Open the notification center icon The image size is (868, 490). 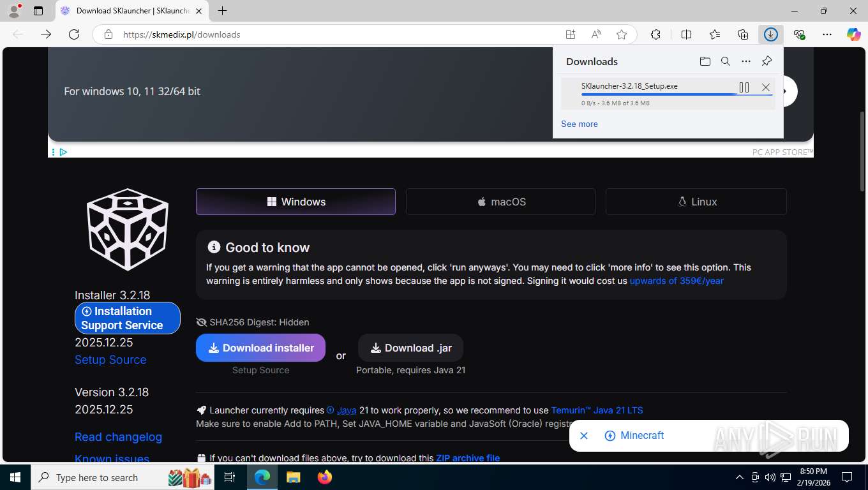point(847,477)
